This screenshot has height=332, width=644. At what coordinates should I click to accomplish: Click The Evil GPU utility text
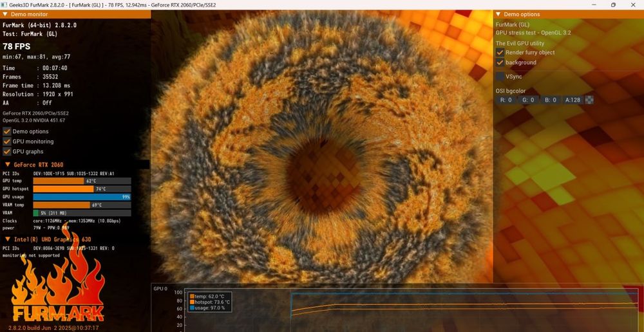click(520, 43)
